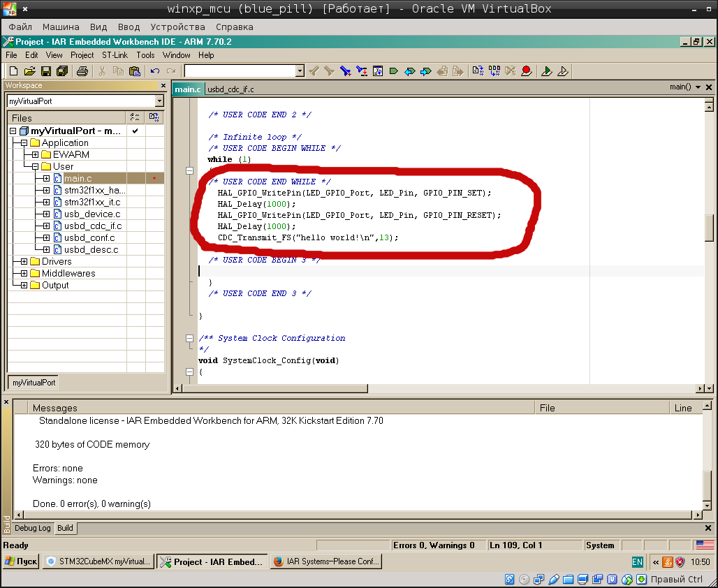The height and width of the screenshot is (588, 718).
Task: Open the Edit menu in IAR
Action: tap(31, 55)
